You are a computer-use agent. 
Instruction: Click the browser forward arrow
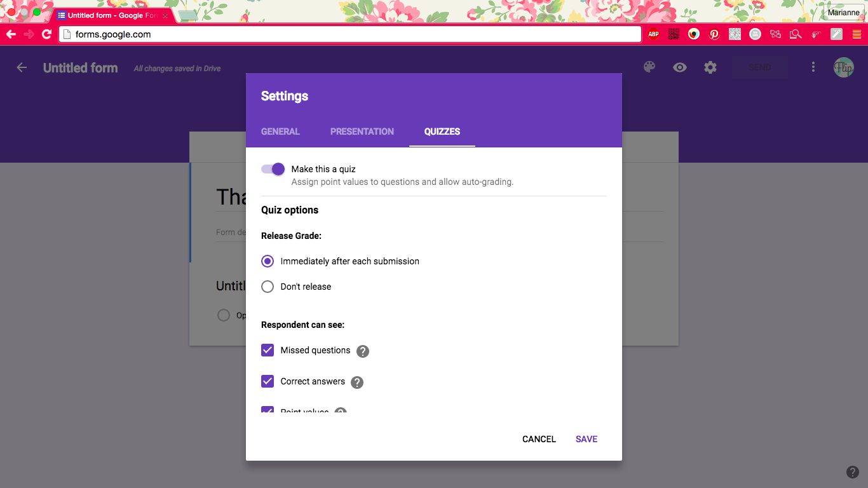tap(29, 34)
